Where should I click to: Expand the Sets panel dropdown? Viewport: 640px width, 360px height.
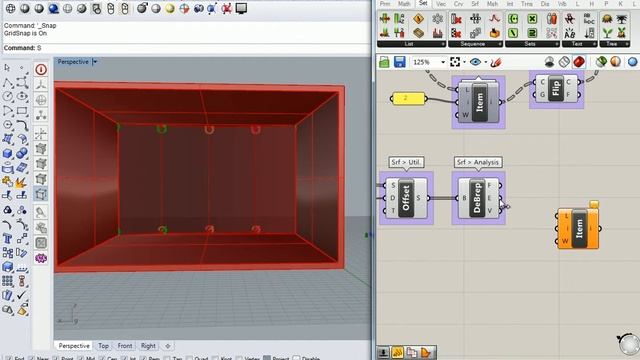coord(557,44)
